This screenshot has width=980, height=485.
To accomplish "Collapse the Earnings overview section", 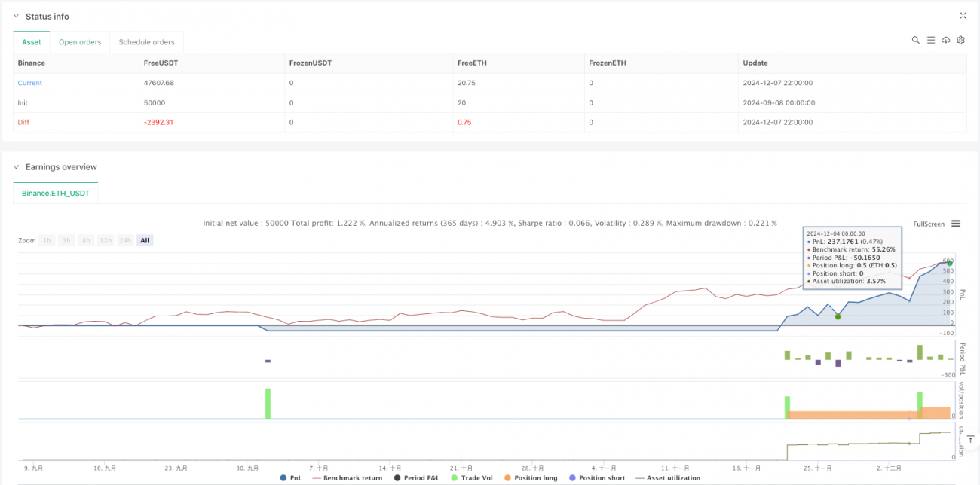I will click(x=17, y=167).
